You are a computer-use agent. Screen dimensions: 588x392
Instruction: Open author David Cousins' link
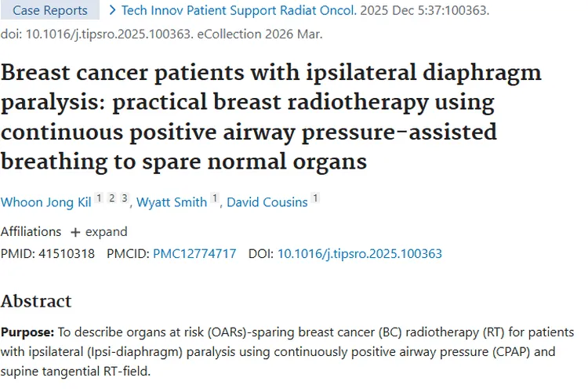[x=267, y=202]
